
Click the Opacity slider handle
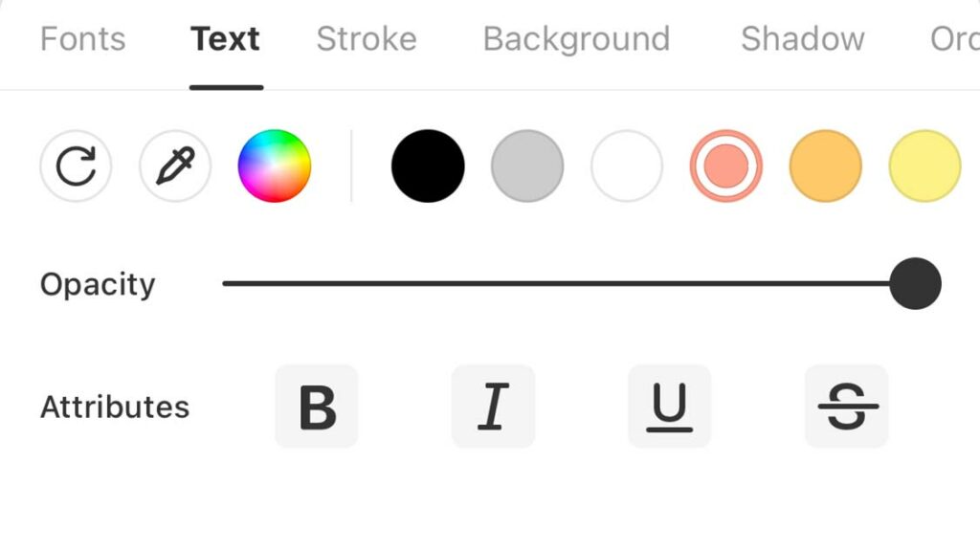(915, 283)
